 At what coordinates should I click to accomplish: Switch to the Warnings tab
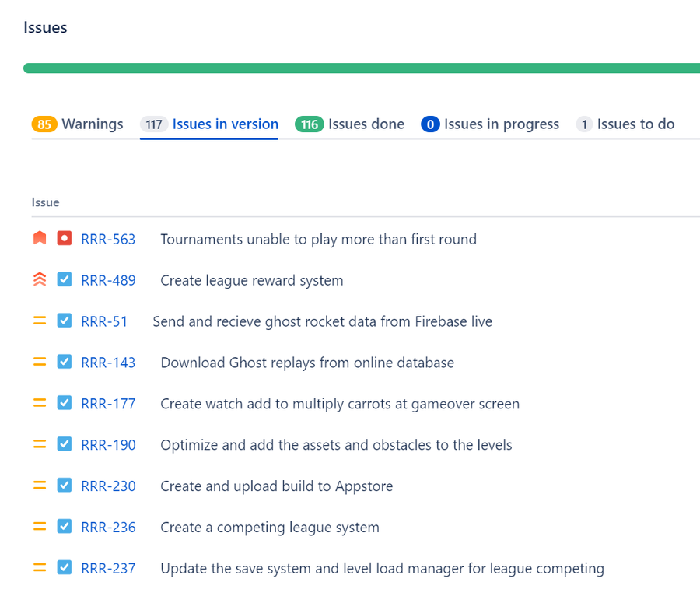pos(77,124)
